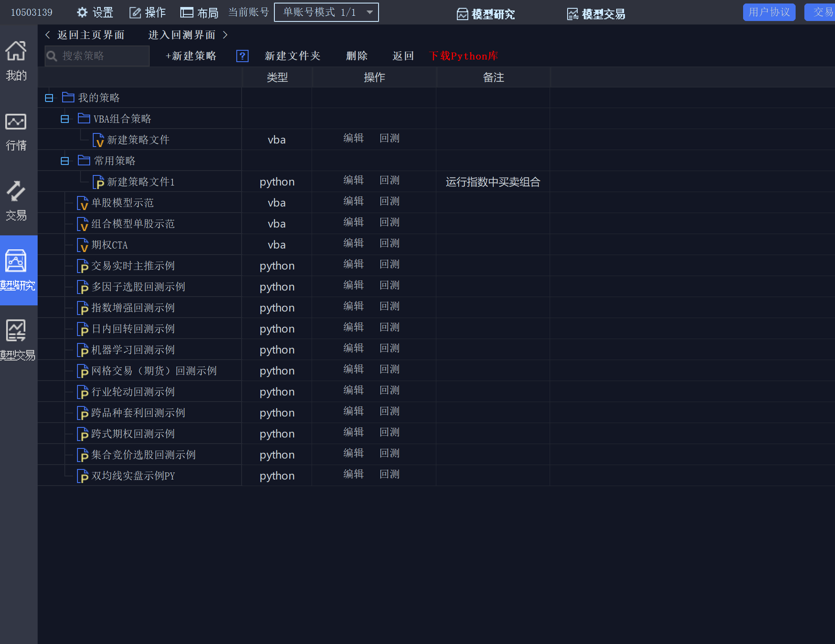This screenshot has width=835, height=644.
Task: Collapse the 常用策略 folder
Action: point(65,161)
